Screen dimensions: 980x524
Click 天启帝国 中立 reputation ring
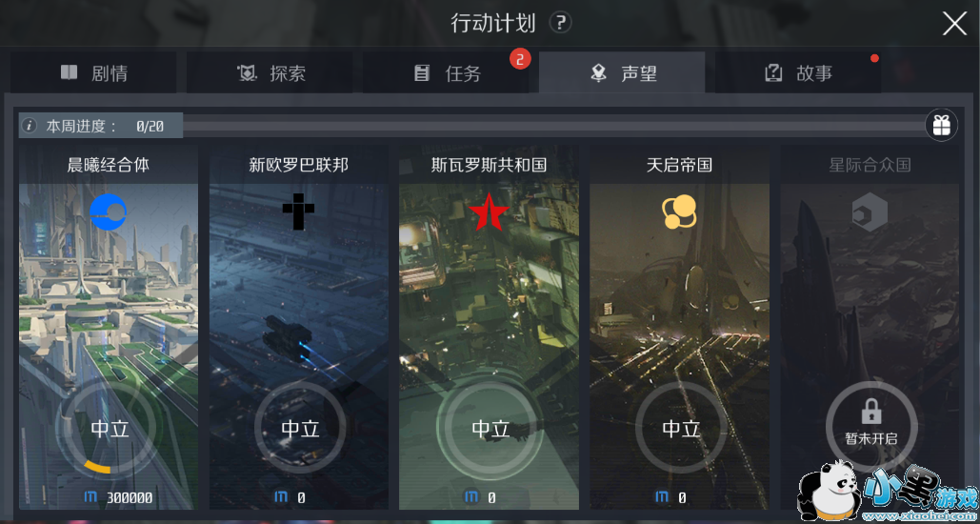click(681, 428)
